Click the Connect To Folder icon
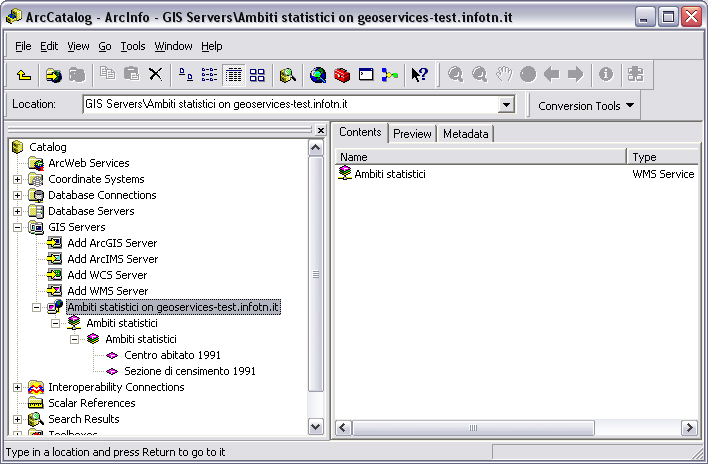Screen dimensions: 708x464 (53, 74)
